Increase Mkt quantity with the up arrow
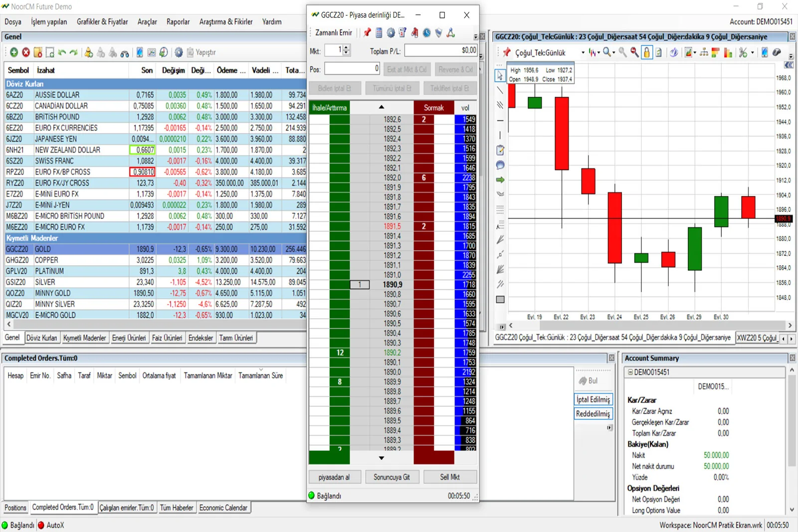This screenshot has height=532, width=798. pyautogui.click(x=347, y=47)
